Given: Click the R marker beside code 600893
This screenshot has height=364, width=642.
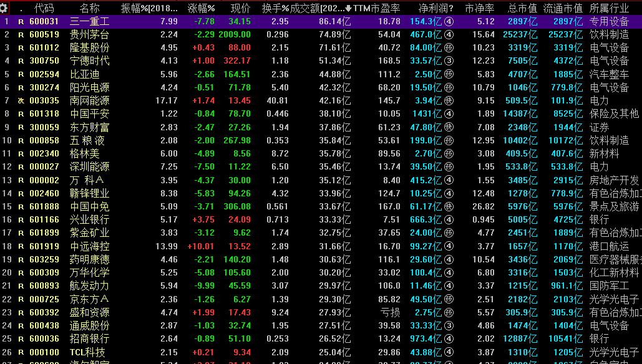Looking at the screenshot, I should [x=21, y=286].
